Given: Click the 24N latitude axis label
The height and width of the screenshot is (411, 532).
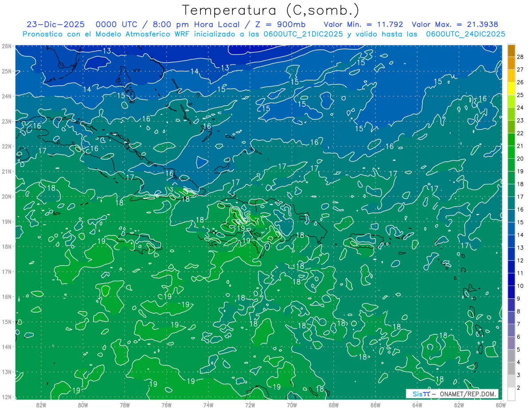Looking at the screenshot, I should (x=7, y=96).
